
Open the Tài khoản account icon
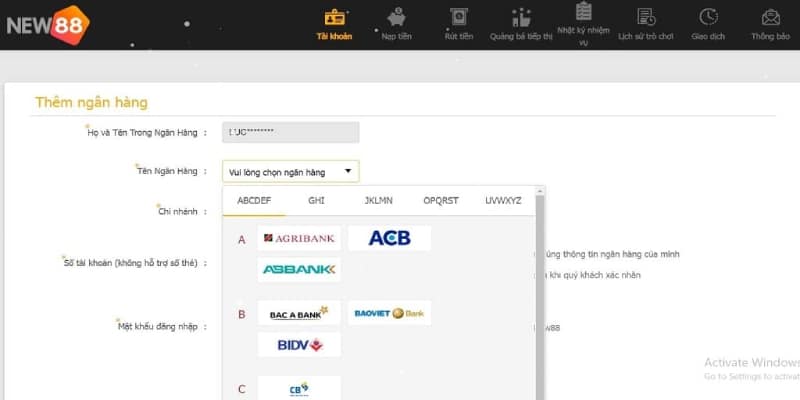[x=334, y=18]
